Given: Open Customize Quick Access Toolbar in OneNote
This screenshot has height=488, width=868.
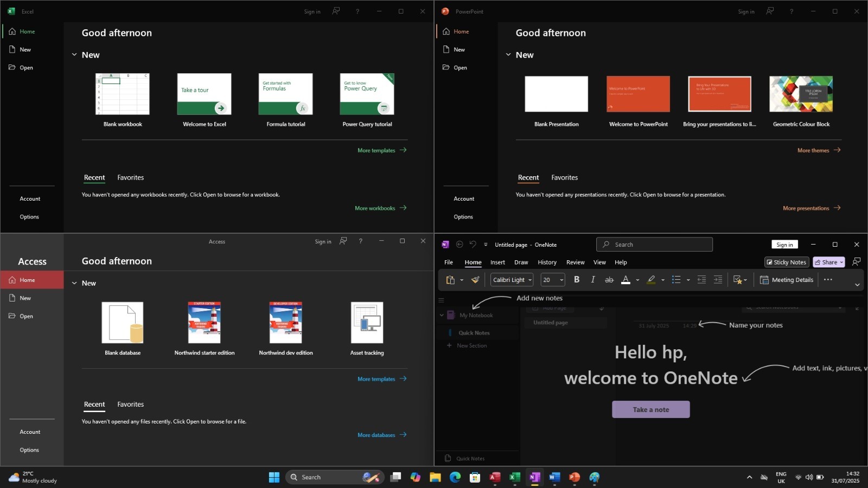Looking at the screenshot, I should click(486, 245).
